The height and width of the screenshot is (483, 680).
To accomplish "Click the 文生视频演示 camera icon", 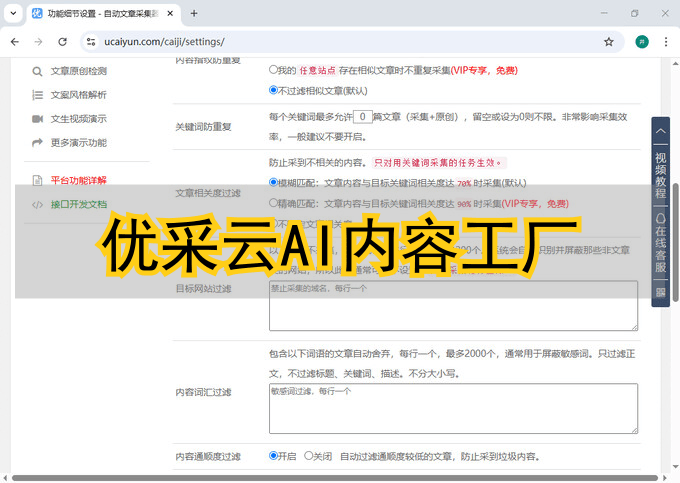I will 37,119.
